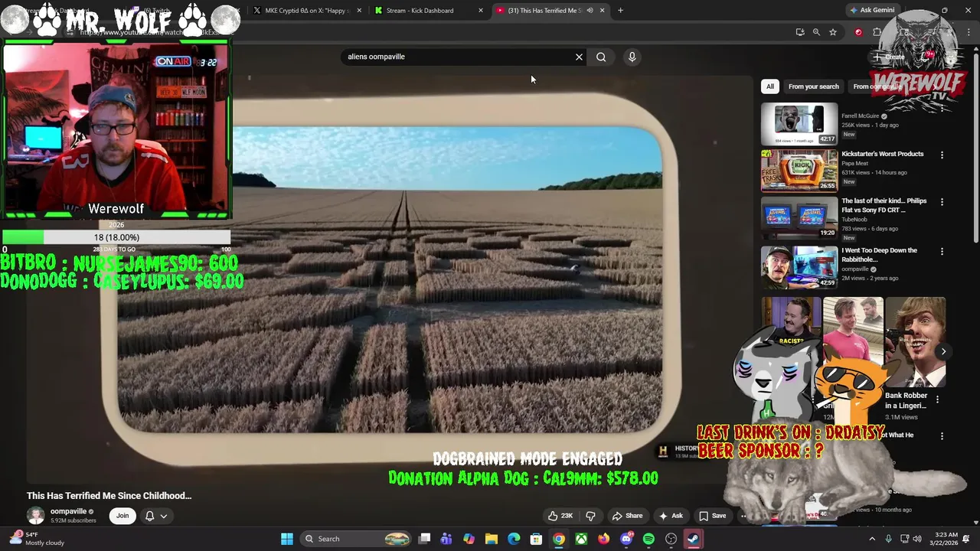Open File Explorer from taskbar
The image size is (980, 551).
(x=492, y=539)
